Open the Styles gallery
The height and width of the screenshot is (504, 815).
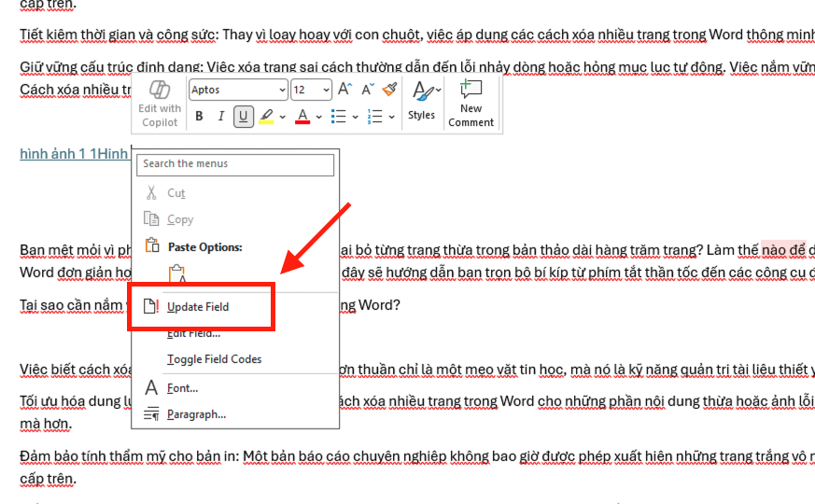click(x=422, y=102)
